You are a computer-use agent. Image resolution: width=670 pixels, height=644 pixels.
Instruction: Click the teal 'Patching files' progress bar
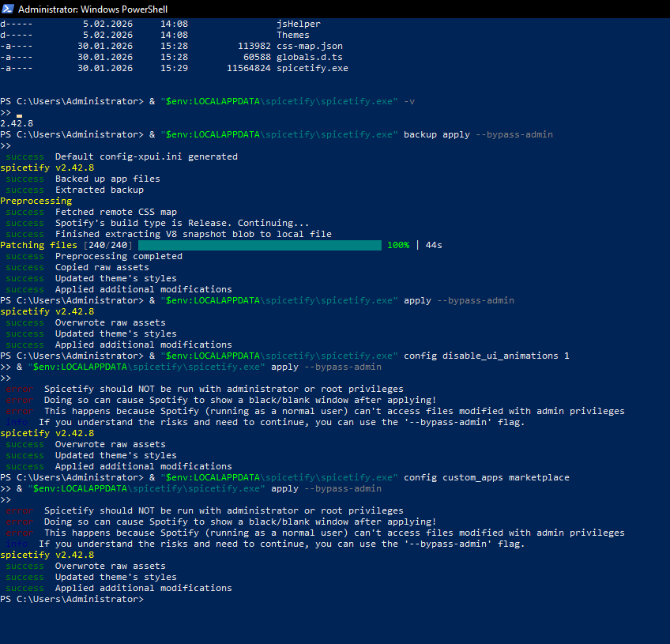pos(260,245)
